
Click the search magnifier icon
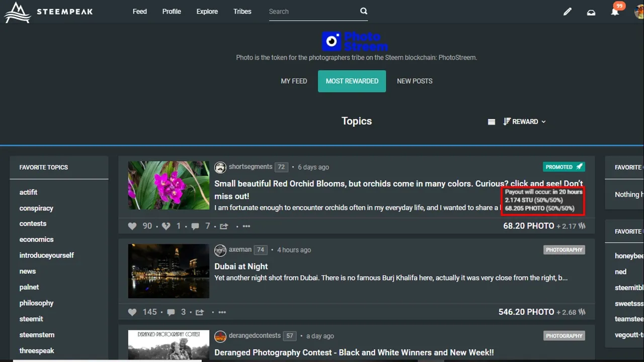tap(364, 11)
